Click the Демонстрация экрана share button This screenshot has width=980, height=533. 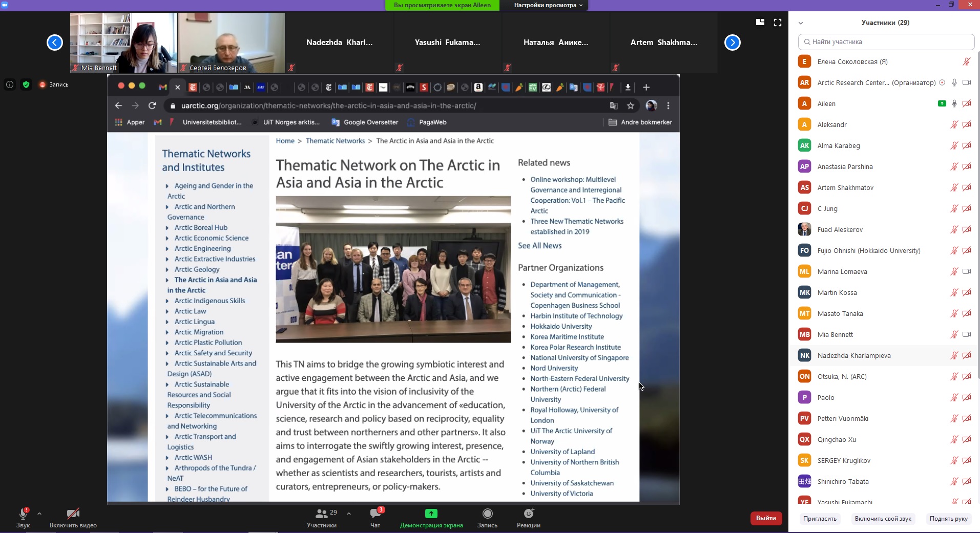pyautogui.click(x=431, y=518)
